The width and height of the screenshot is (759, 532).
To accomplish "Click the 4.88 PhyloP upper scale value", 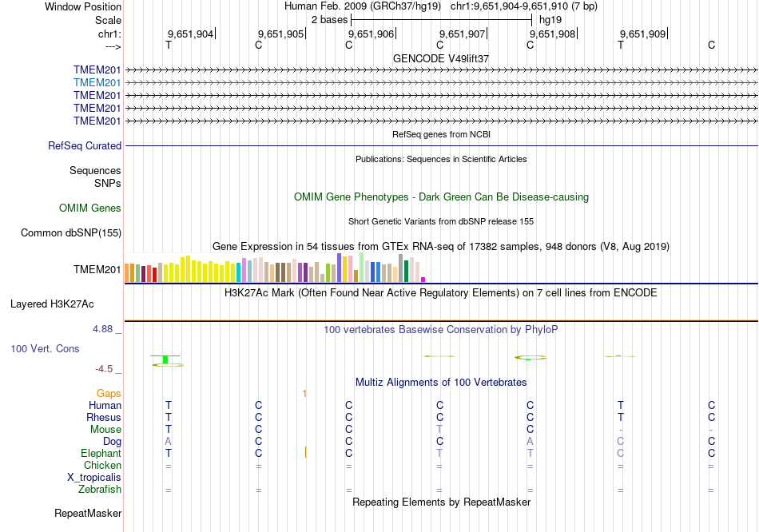I will point(102,329).
